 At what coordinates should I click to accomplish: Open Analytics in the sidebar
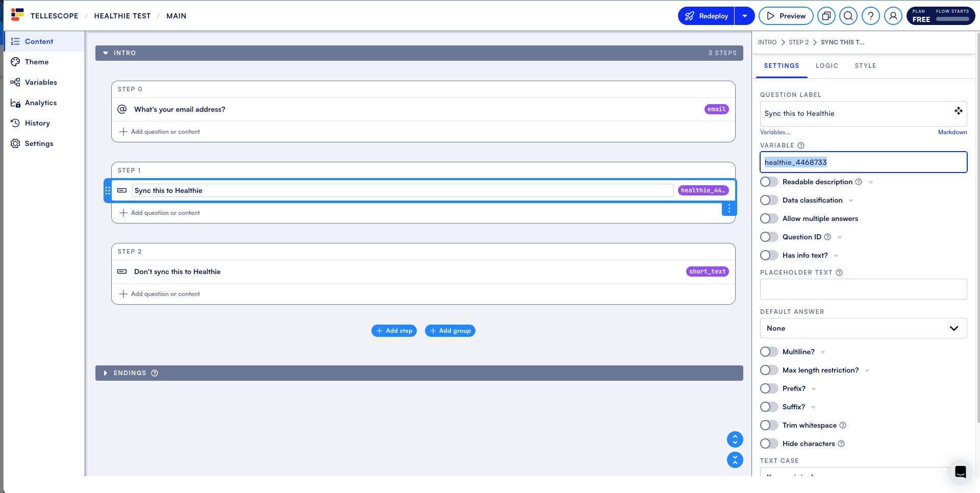(44, 103)
